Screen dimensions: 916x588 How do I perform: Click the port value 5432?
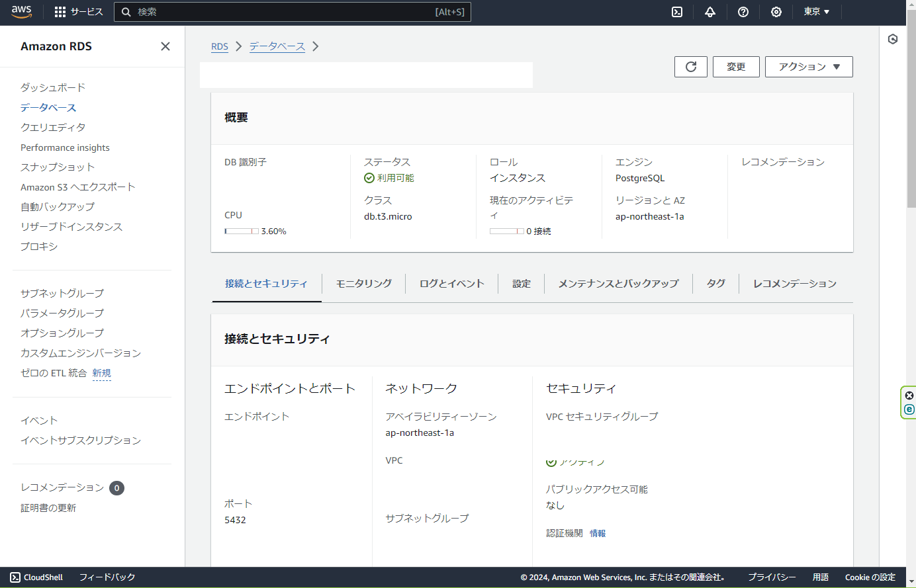(235, 520)
